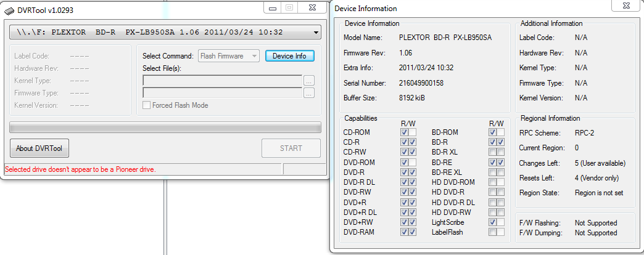The image size is (644, 255).
Task: Click Resets Left value 4 (Vendor only)
Action: point(597,179)
